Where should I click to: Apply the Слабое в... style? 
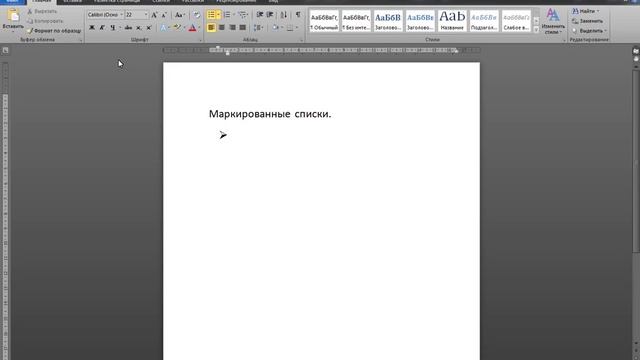coord(516,21)
